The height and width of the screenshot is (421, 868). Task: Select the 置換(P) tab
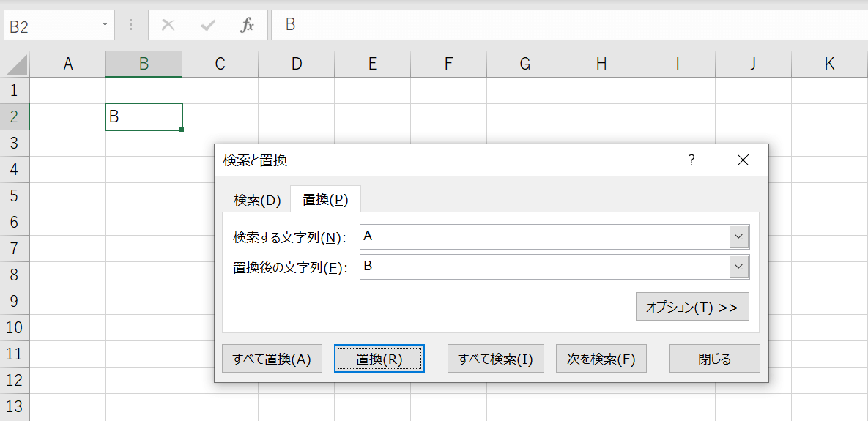click(x=325, y=200)
